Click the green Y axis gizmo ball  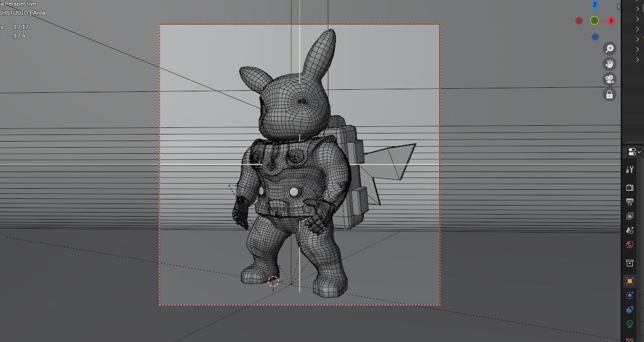594,21
